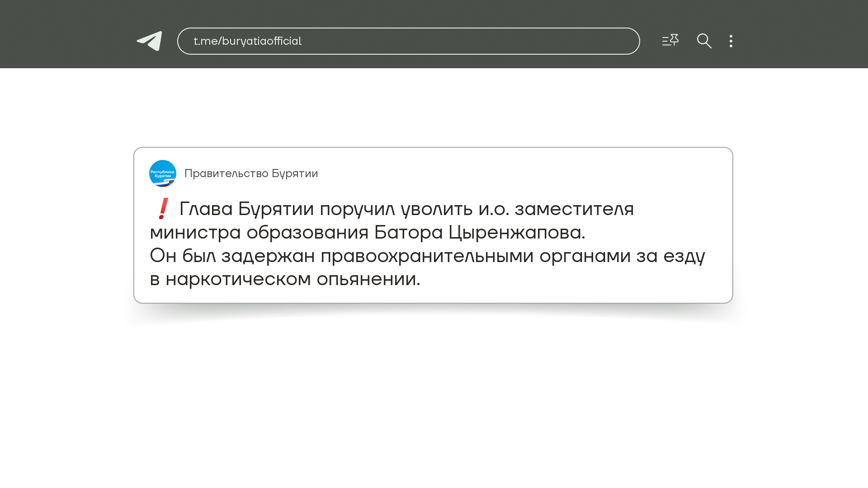
Task: Click the name Батора Цыренжапова in the message
Action: click(x=479, y=233)
